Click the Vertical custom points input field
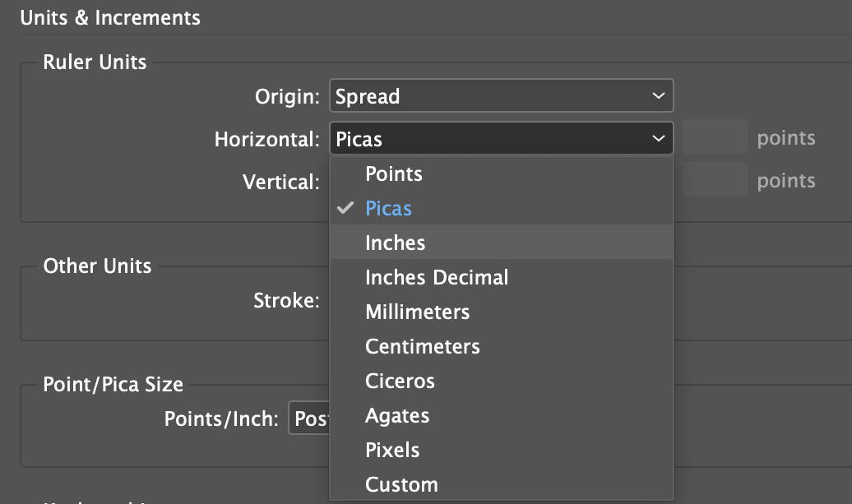Screen dimensions: 852x504 tap(715, 180)
